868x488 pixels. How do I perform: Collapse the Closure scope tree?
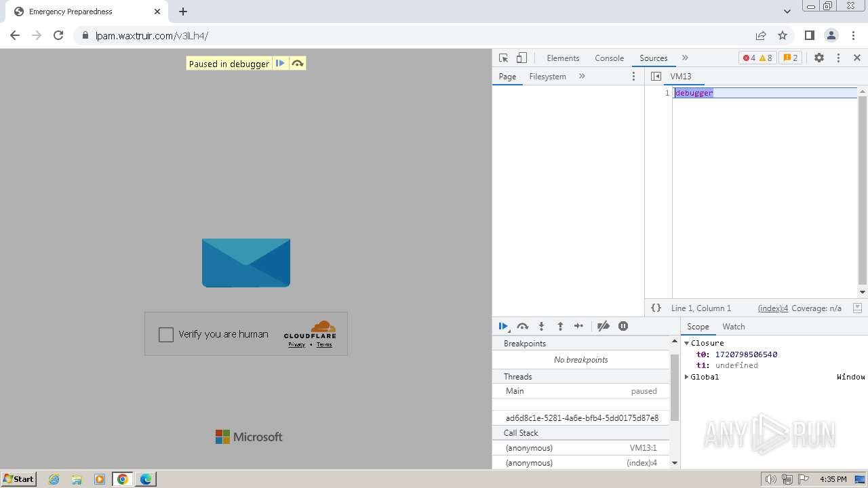coord(686,344)
